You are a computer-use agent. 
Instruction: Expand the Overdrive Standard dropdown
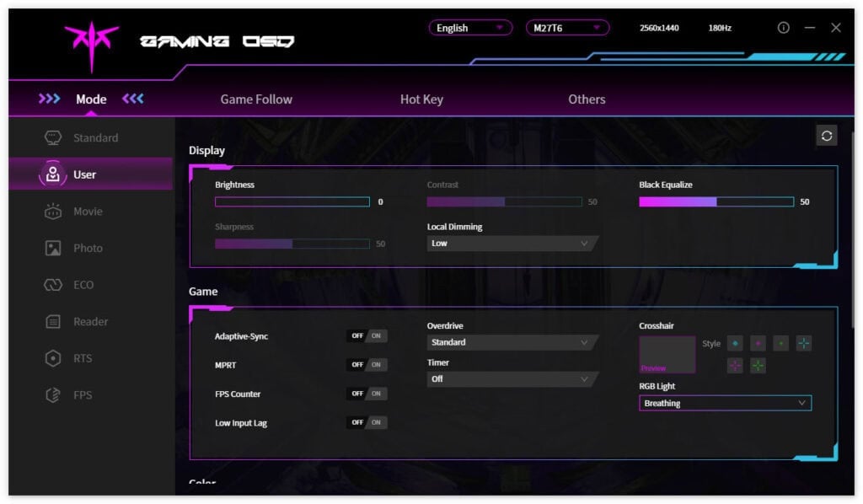click(x=512, y=342)
